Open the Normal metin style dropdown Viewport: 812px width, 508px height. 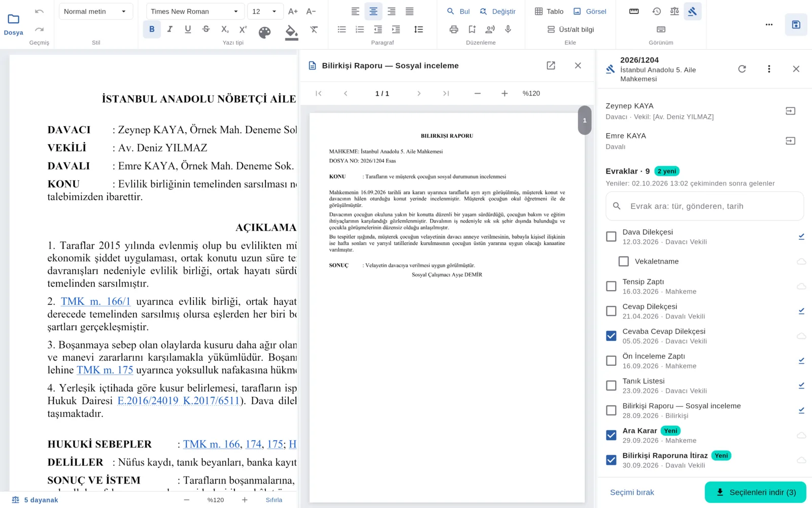pyautogui.click(x=96, y=11)
